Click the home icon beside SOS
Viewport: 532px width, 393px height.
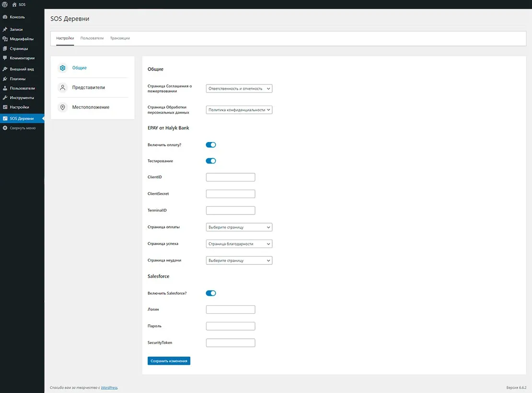pyautogui.click(x=14, y=4)
